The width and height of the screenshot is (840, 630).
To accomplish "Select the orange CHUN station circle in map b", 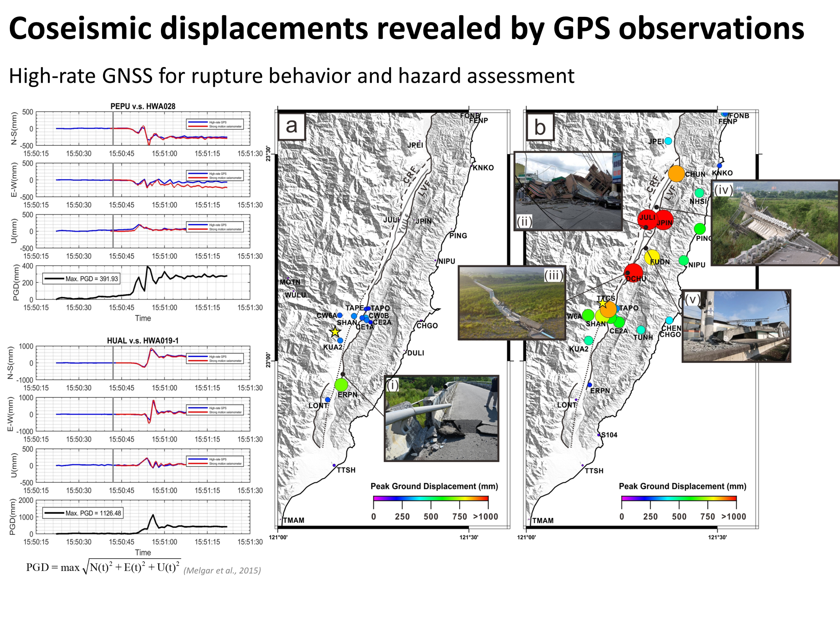I will point(676,174).
